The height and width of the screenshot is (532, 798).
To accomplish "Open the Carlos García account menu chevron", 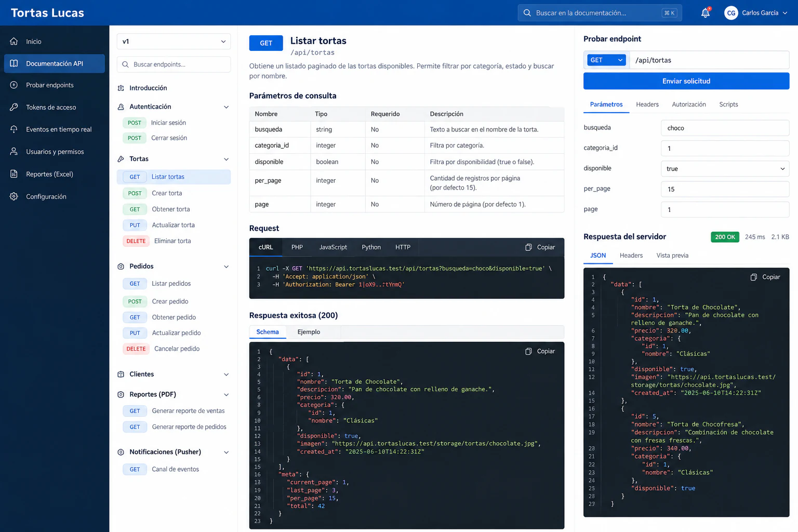I will click(785, 13).
